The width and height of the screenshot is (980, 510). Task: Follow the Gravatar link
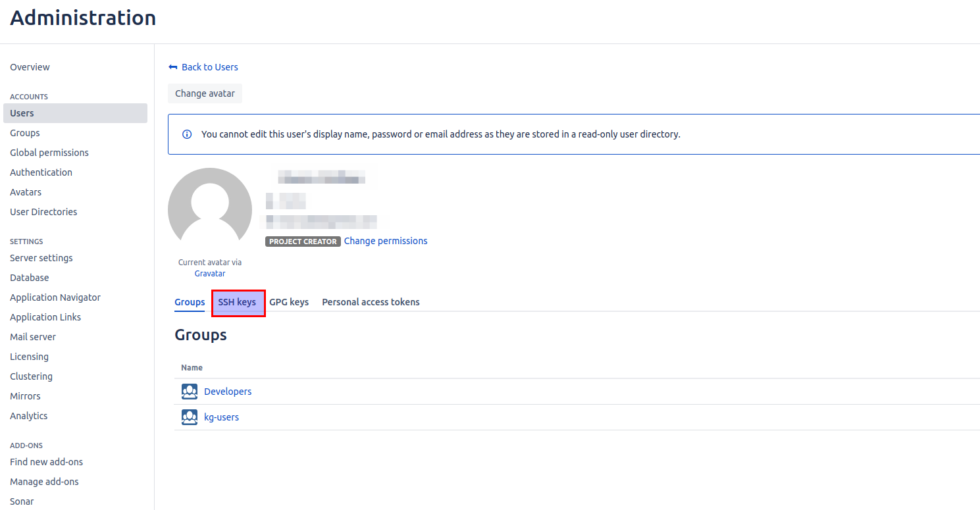[209, 273]
